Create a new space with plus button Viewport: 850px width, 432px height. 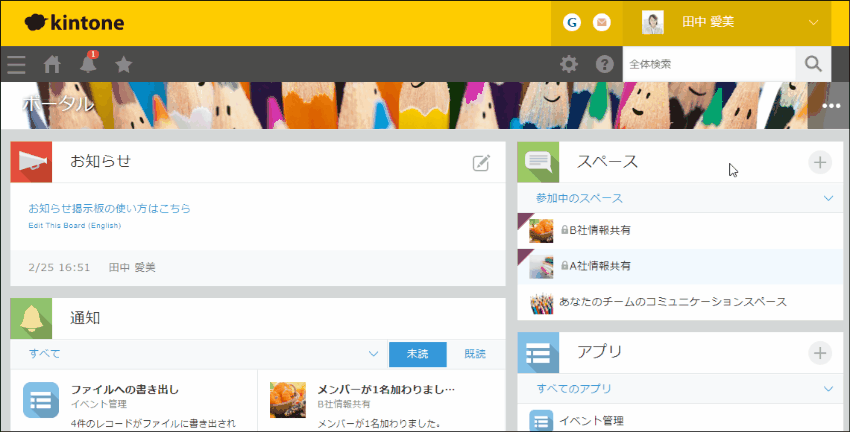(819, 162)
